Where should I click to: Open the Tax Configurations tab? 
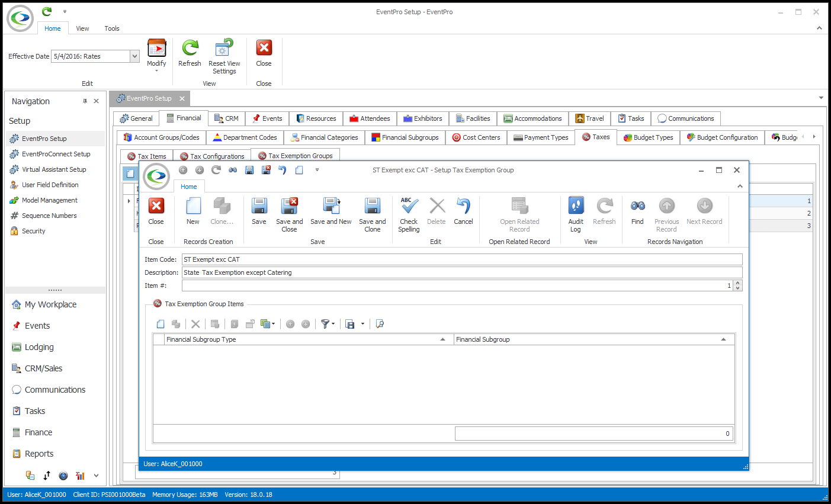pos(212,156)
